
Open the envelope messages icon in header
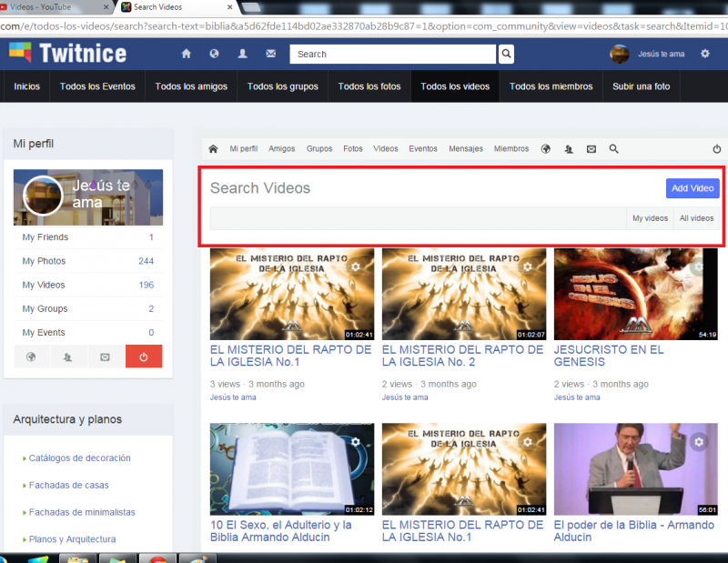coord(270,54)
